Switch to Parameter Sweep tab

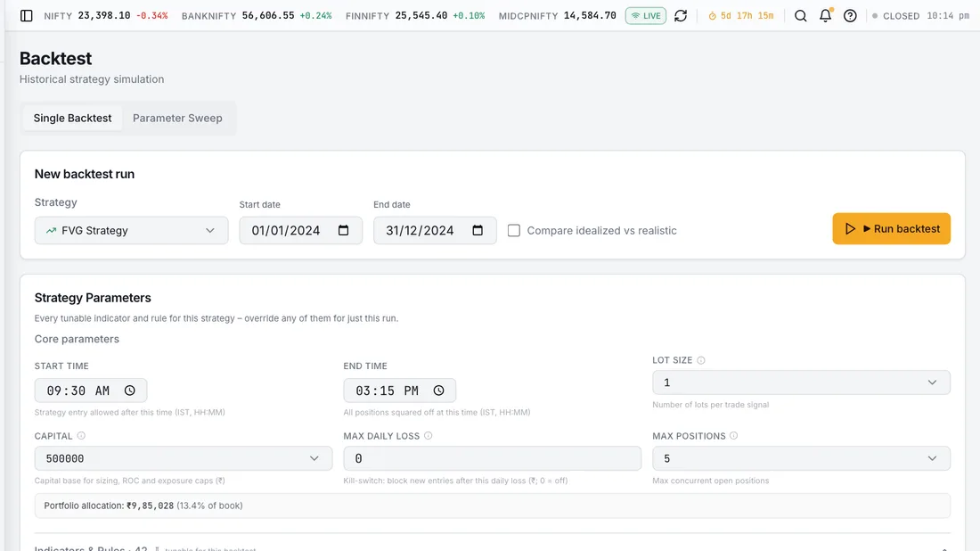(x=177, y=118)
